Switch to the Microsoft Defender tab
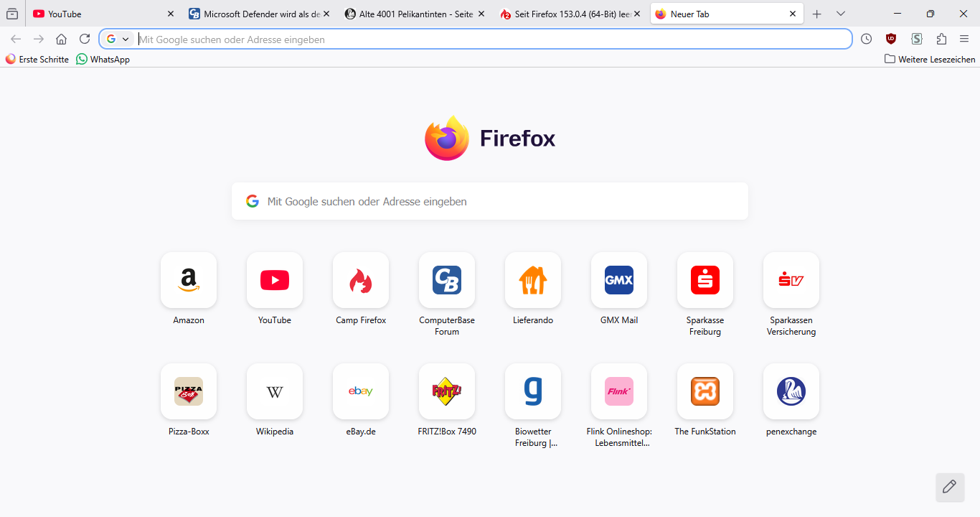 pyautogui.click(x=258, y=14)
